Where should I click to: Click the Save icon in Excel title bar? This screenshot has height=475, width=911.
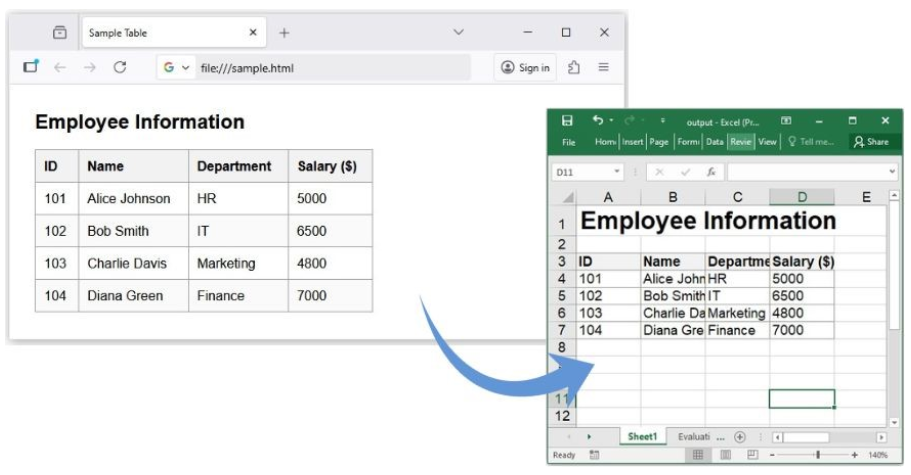point(567,121)
